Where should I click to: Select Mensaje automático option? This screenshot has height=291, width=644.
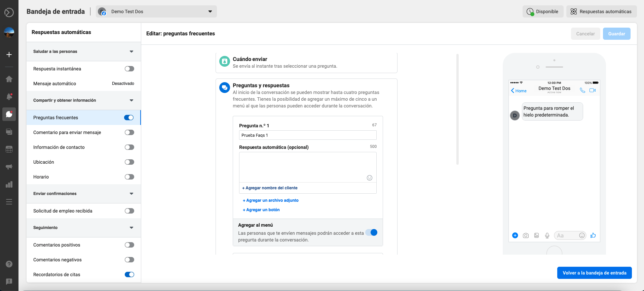83,84
